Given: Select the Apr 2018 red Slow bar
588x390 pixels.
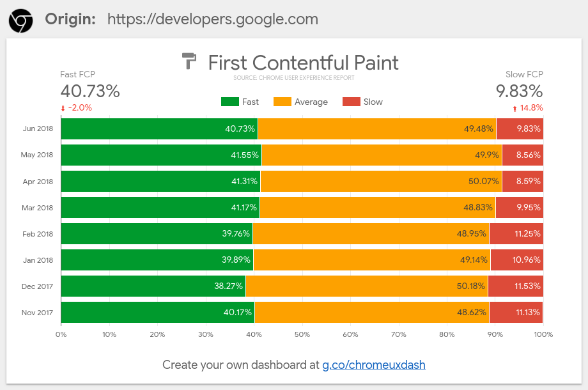Looking at the screenshot, I should coord(523,181).
